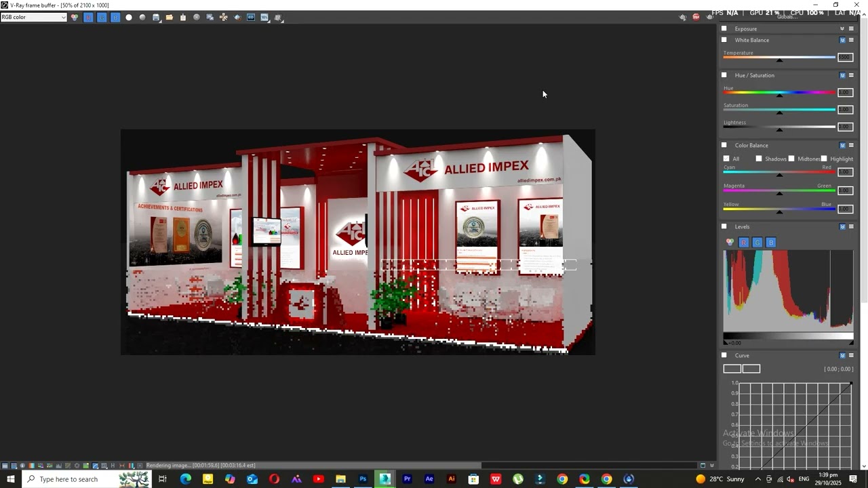This screenshot has height=488, width=868.
Task: Select monochromatic mode gray circle icon
Action: click(x=142, y=17)
